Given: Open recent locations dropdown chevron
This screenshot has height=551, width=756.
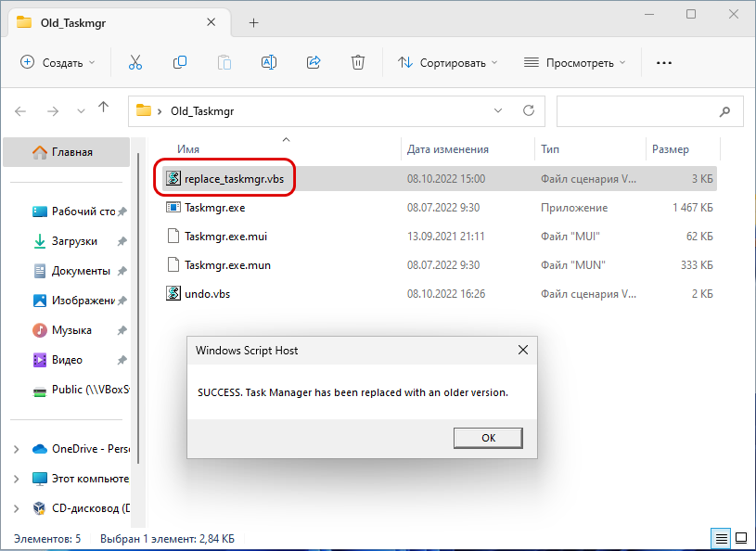Looking at the screenshot, I should (x=81, y=112).
